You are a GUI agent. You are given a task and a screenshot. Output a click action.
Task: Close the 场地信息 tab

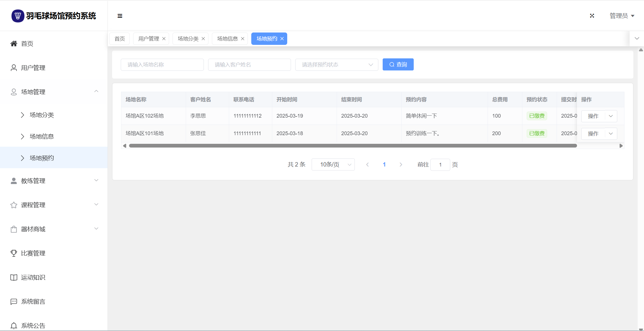[x=243, y=39]
